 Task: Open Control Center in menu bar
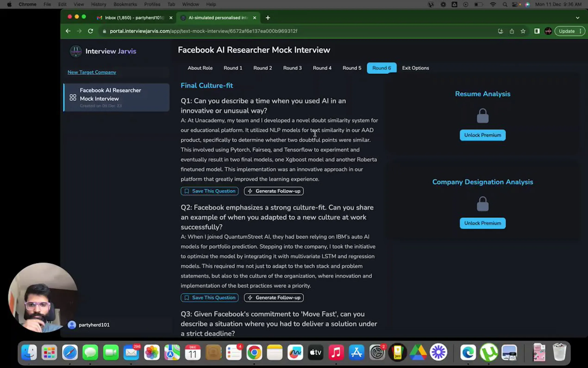tap(515, 4)
